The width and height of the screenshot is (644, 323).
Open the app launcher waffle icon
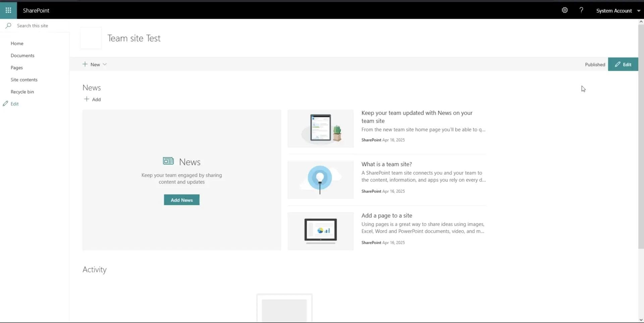tap(8, 10)
